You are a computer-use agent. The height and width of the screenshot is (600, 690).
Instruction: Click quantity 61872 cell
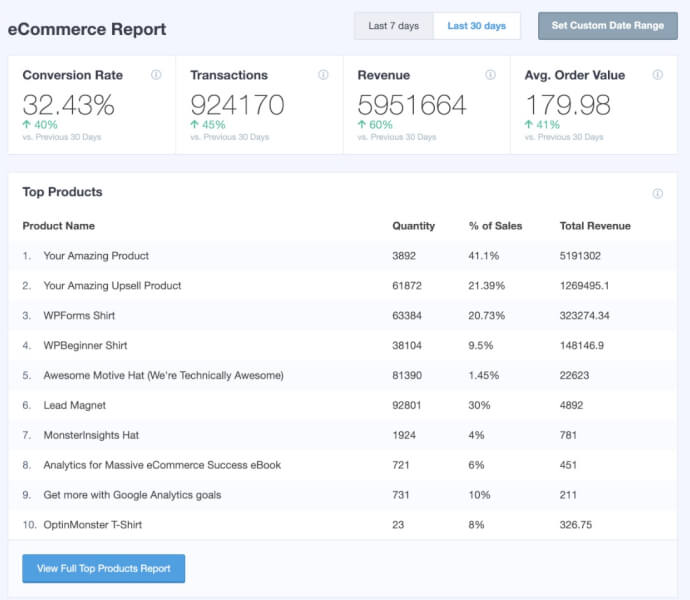[407, 286]
